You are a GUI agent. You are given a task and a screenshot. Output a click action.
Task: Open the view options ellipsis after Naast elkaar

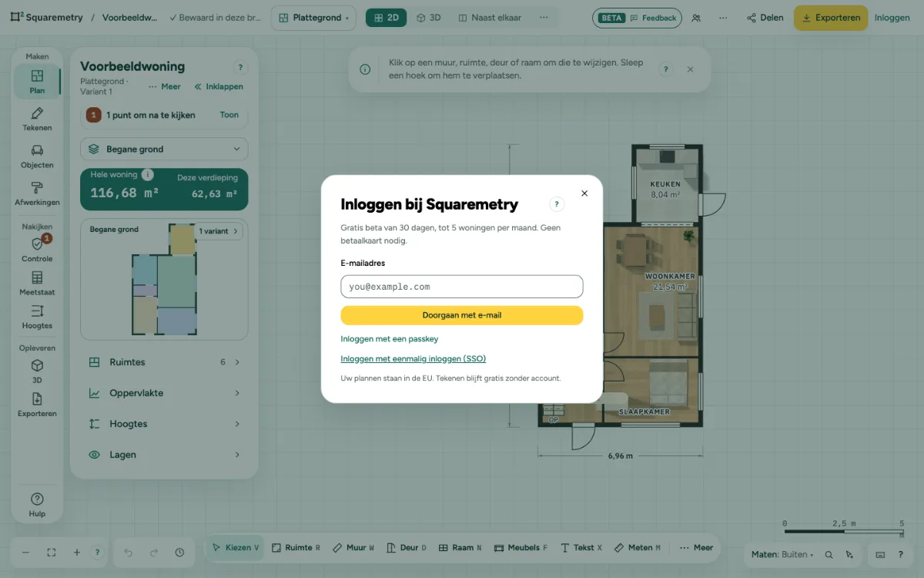544,18
